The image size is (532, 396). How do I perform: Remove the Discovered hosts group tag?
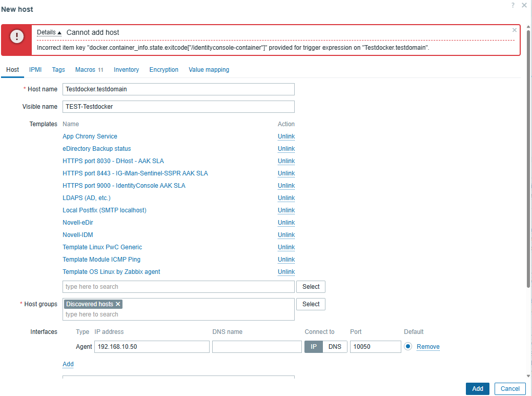[118, 304]
